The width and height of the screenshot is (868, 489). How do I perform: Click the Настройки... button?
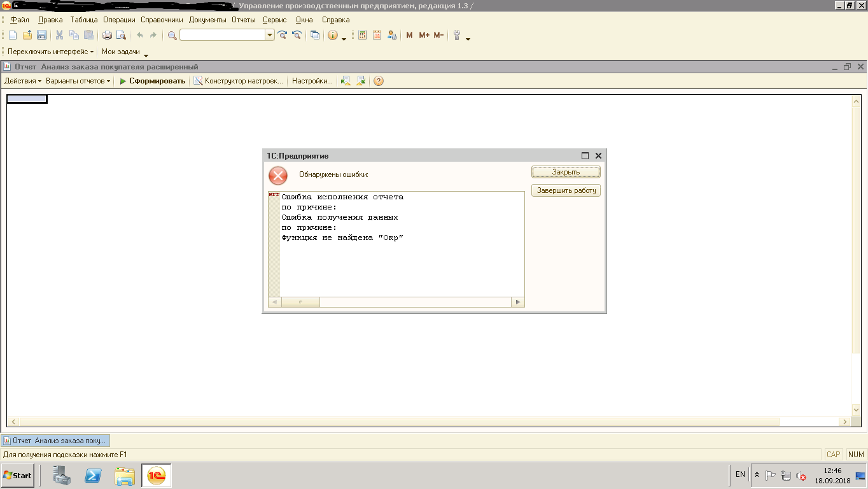[x=312, y=81]
